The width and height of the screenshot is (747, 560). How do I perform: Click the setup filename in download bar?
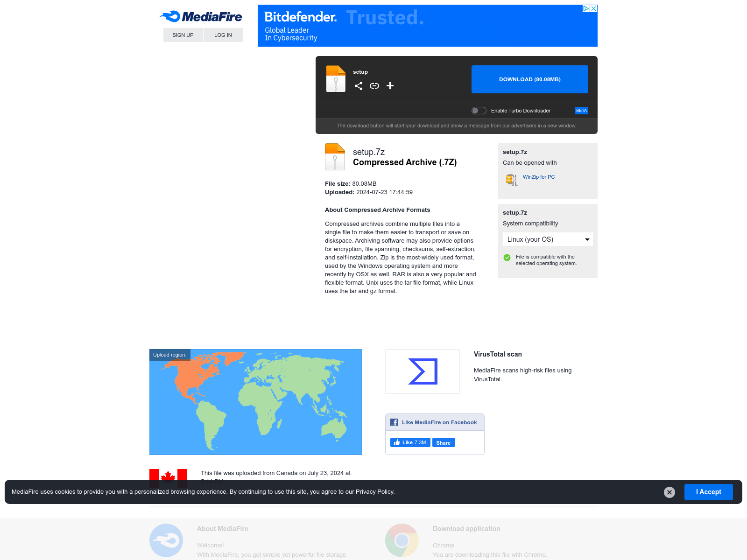[x=360, y=72]
